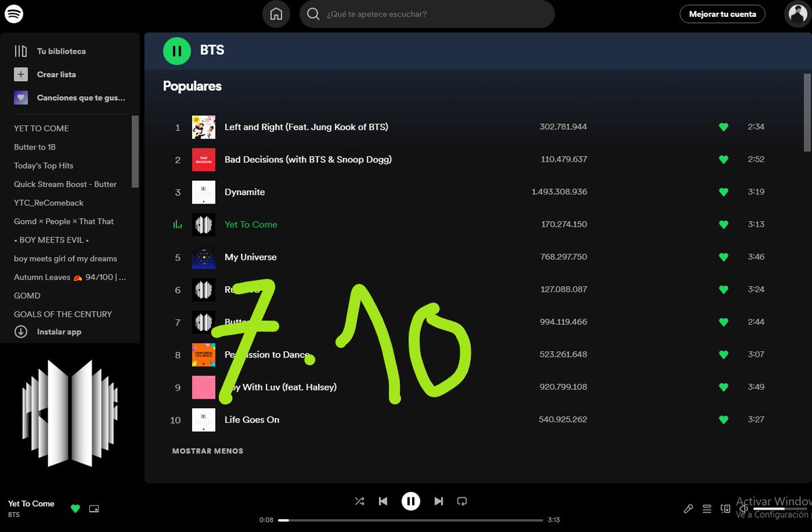812x532 pixels.
Task: Open the picture-in-picture mini player icon
Action: (94, 509)
